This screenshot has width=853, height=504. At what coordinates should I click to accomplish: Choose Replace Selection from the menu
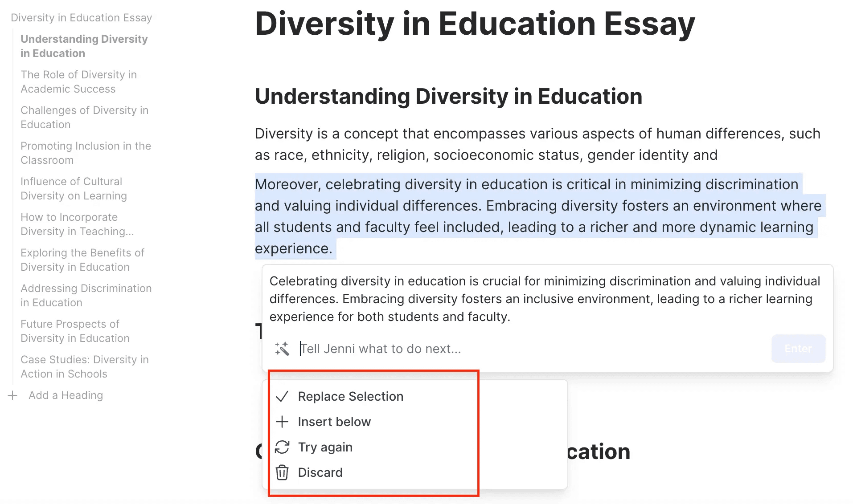(350, 396)
